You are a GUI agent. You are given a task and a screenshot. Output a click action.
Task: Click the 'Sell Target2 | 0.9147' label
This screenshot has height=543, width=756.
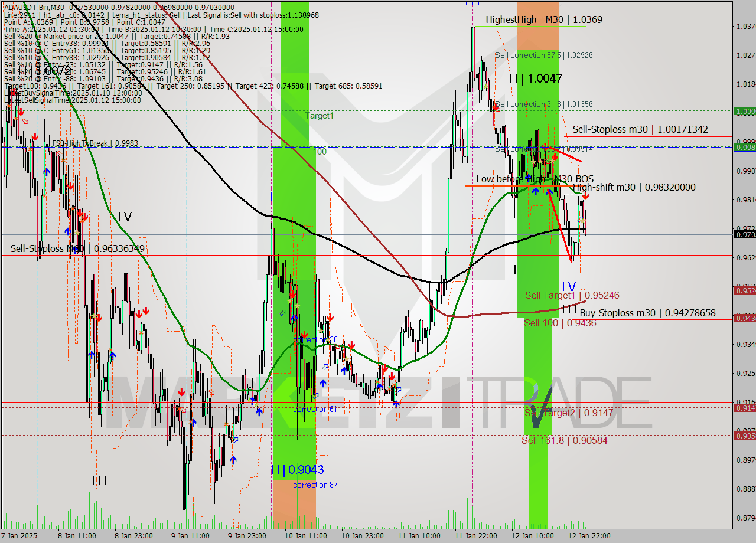(x=569, y=413)
